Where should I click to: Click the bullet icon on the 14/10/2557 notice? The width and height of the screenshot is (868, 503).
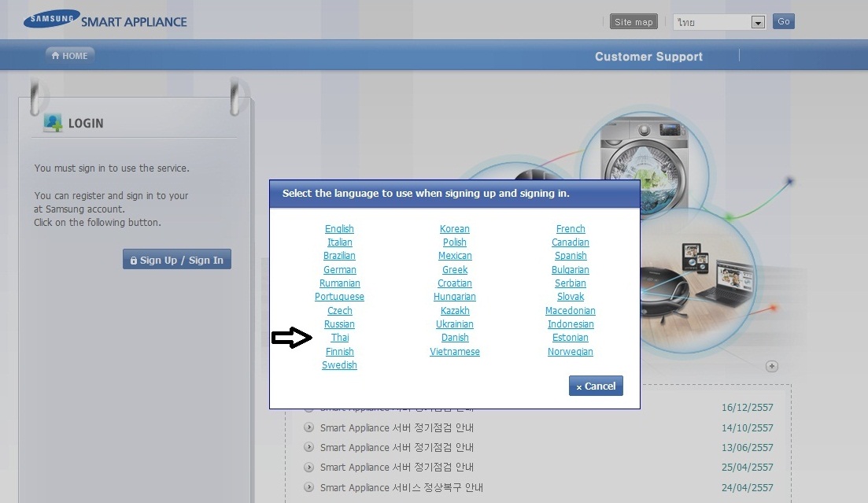pos(309,427)
